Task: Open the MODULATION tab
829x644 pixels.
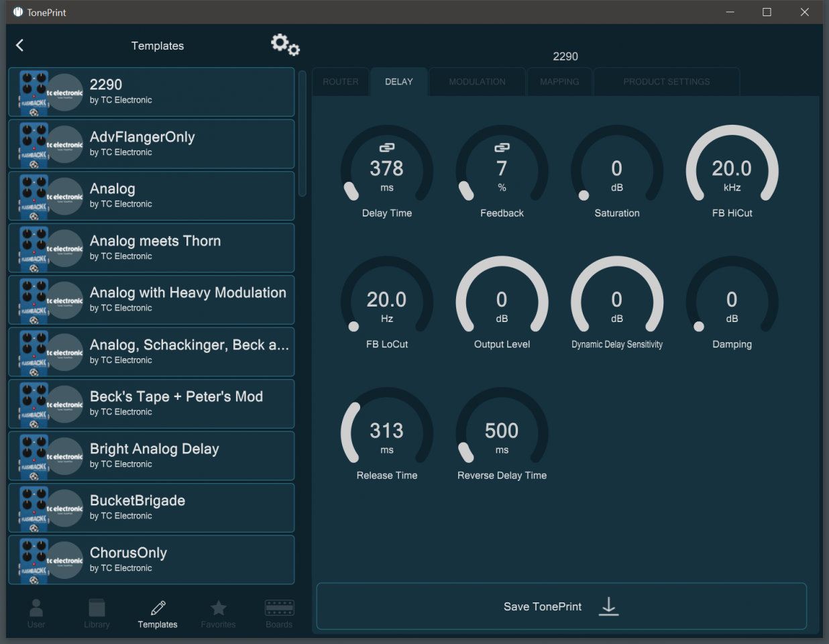Action: [x=478, y=82]
